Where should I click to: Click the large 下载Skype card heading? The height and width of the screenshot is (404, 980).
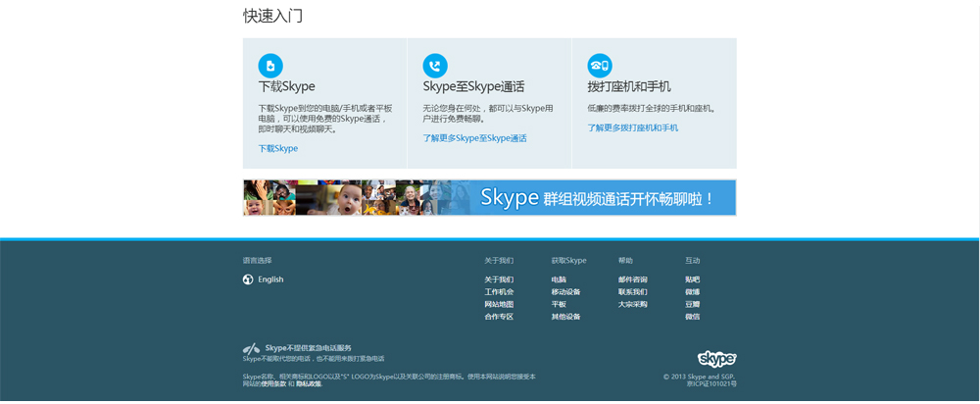coord(287,86)
